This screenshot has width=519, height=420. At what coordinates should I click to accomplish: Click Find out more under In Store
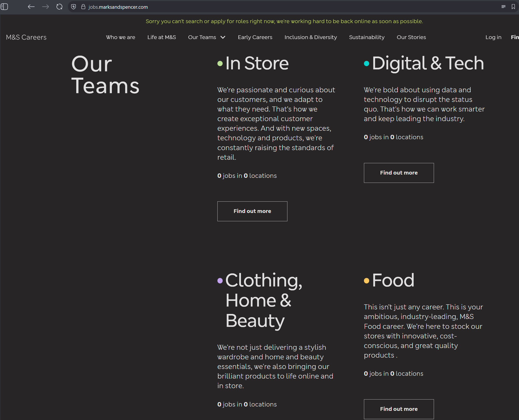click(252, 211)
